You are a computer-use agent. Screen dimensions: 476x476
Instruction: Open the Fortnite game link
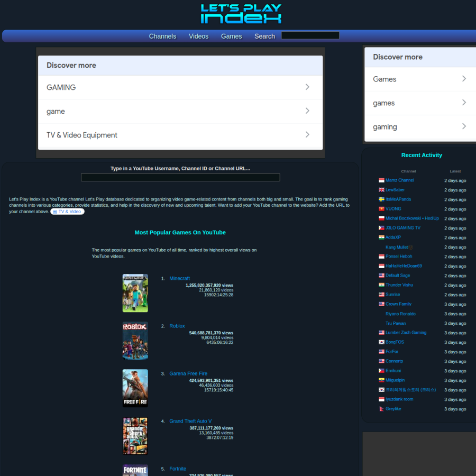[178, 469]
